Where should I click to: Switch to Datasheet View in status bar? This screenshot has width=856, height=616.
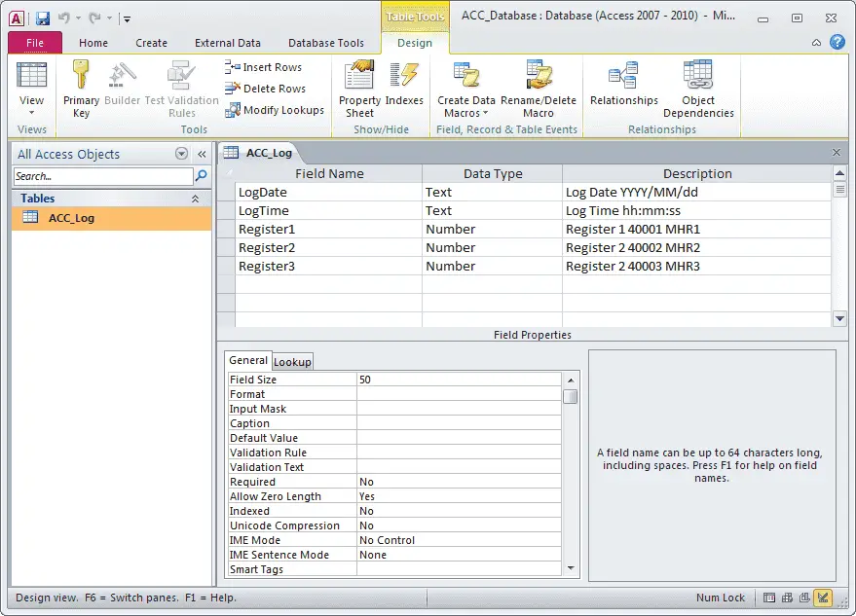point(769,598)
